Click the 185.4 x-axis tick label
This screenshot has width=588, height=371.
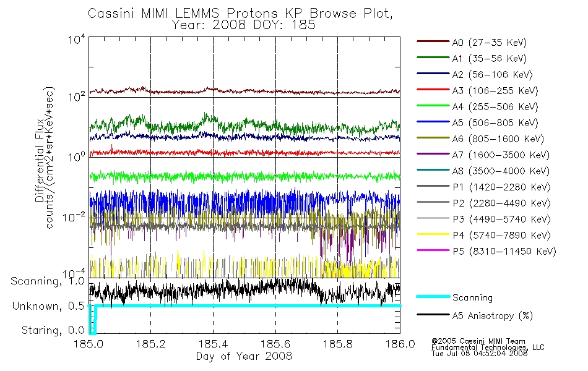tap(213, 344)
